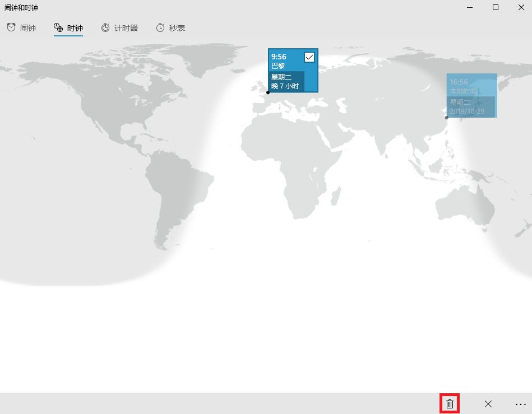Minimize the 闹钟和时钟 window
Image resolution: width=532 pixels, height=414 pixels.
(469, 7)
